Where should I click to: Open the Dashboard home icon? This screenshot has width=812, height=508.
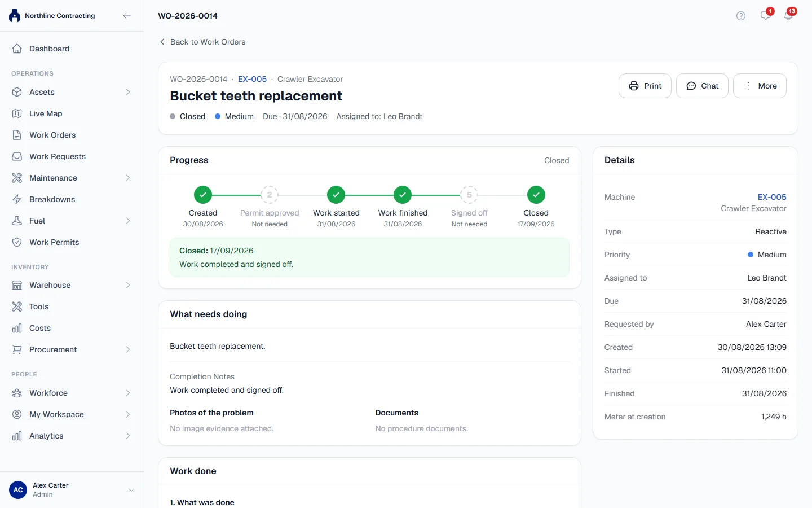pyautogui.click(x=17, y=49)
